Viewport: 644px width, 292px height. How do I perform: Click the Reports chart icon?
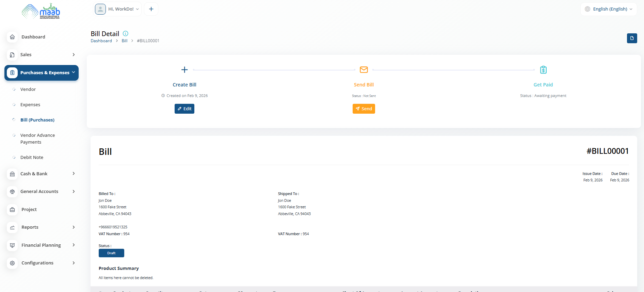[12, 227]
